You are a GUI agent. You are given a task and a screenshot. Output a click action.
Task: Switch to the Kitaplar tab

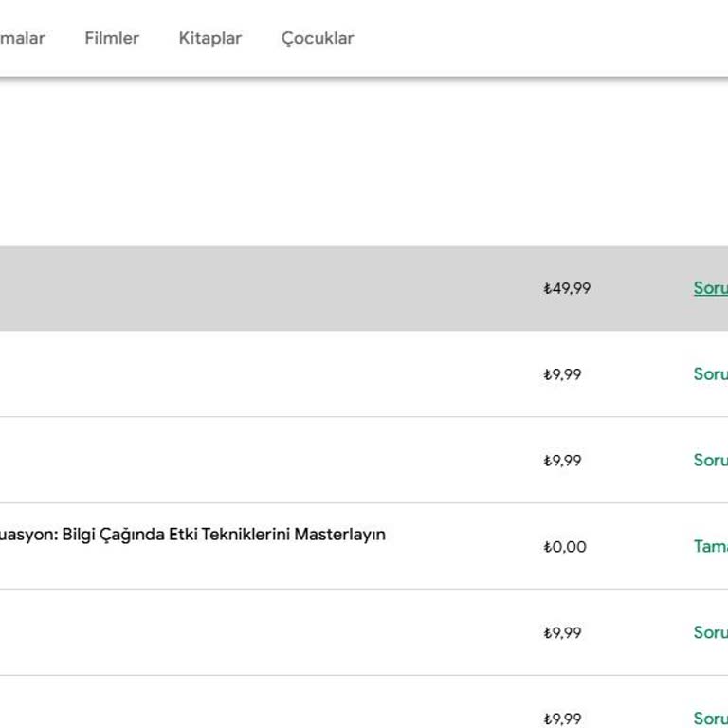[x=209, y=38]
